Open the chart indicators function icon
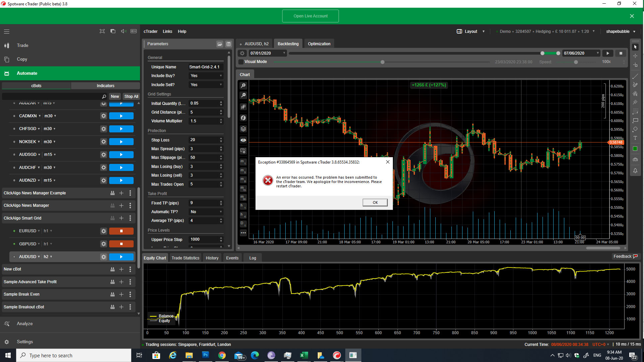The image size is (644, 362). click(243, 118)
